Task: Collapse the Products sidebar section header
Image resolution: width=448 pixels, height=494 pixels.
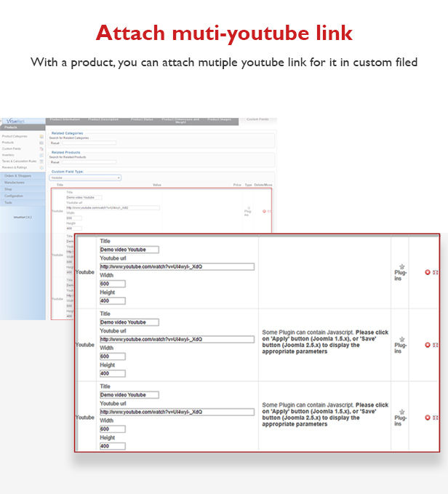Action: [x=23, y=127]
